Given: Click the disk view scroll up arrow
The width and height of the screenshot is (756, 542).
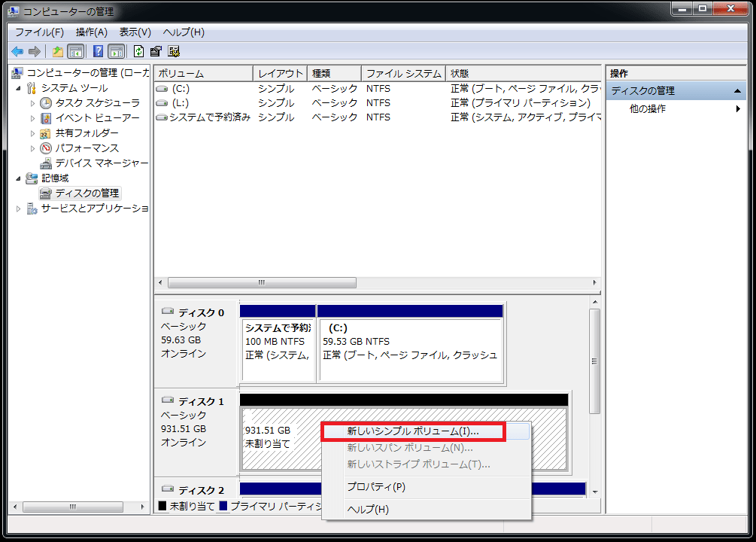Looking at the screenshot, I should tap(595, 302).
